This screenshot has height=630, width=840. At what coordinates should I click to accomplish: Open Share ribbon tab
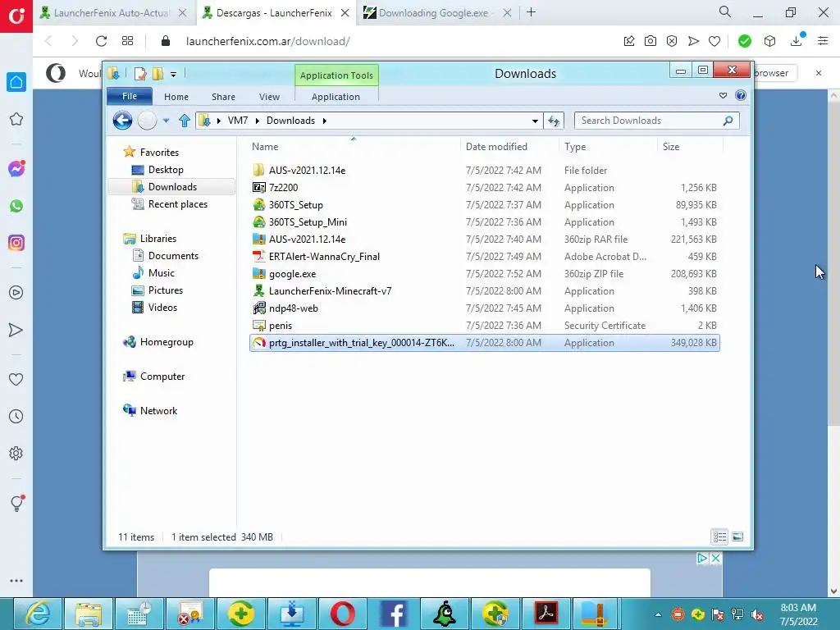pos(223,97)
